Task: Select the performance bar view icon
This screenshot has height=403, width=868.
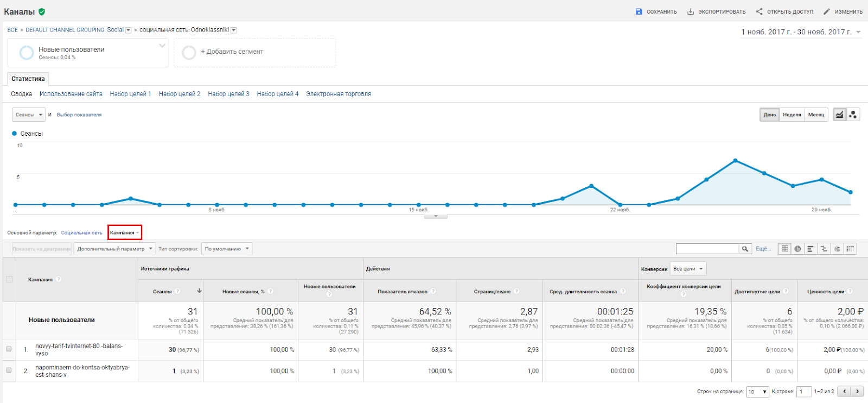Action: pos(810,249)
